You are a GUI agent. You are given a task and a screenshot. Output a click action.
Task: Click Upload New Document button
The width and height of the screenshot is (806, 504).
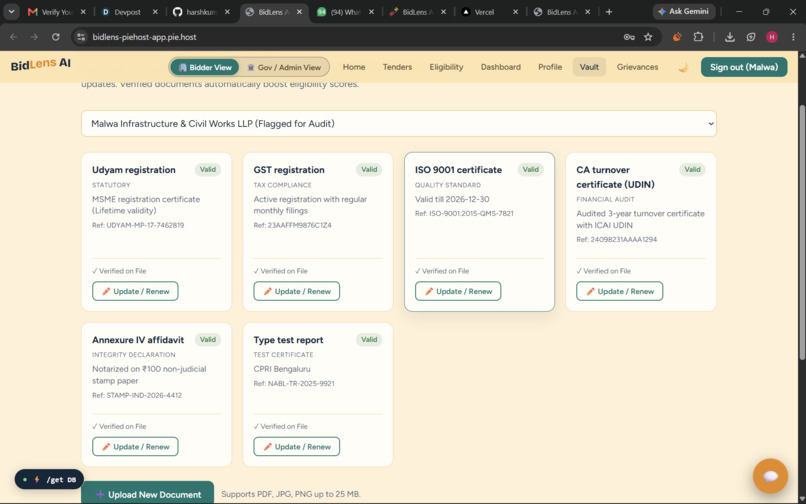(x=148, y=494)
